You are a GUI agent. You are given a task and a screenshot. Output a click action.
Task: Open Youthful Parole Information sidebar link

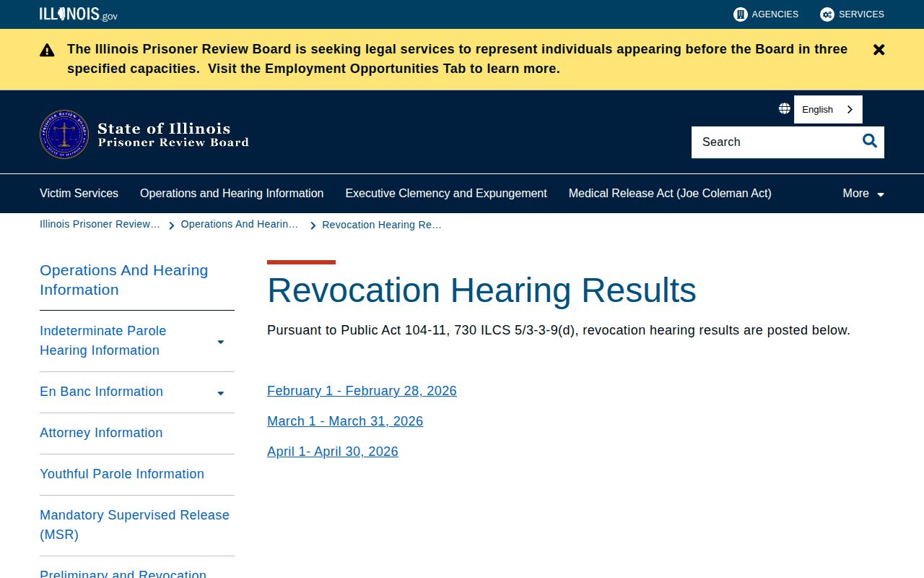tap(122, 474)
